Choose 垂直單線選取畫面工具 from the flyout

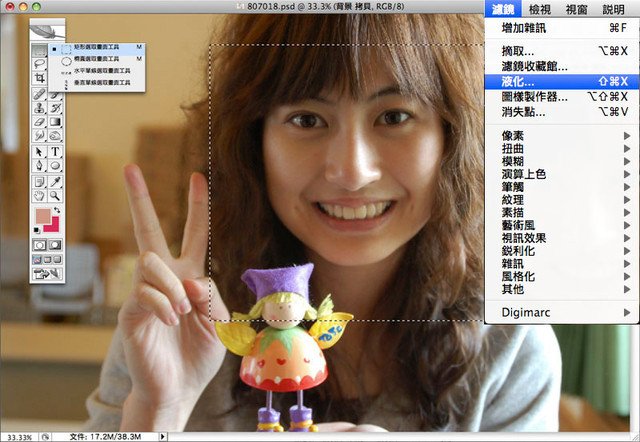(97, 82)
